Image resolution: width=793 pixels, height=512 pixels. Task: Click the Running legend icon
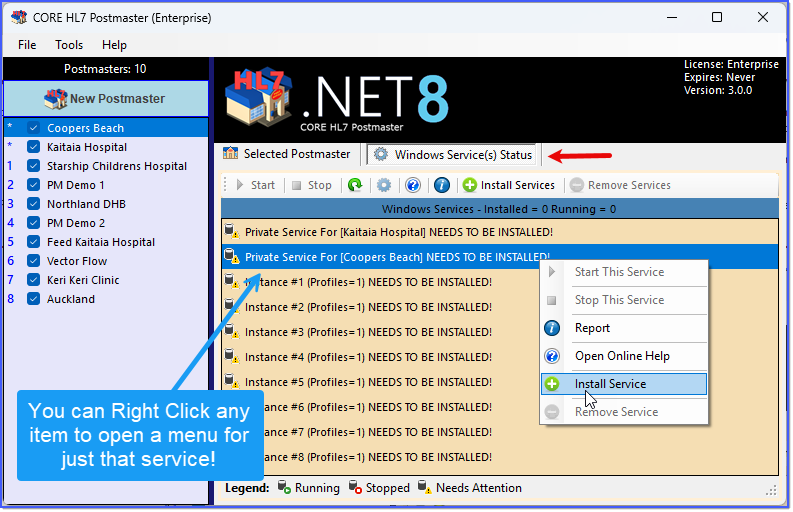point(284,488)
